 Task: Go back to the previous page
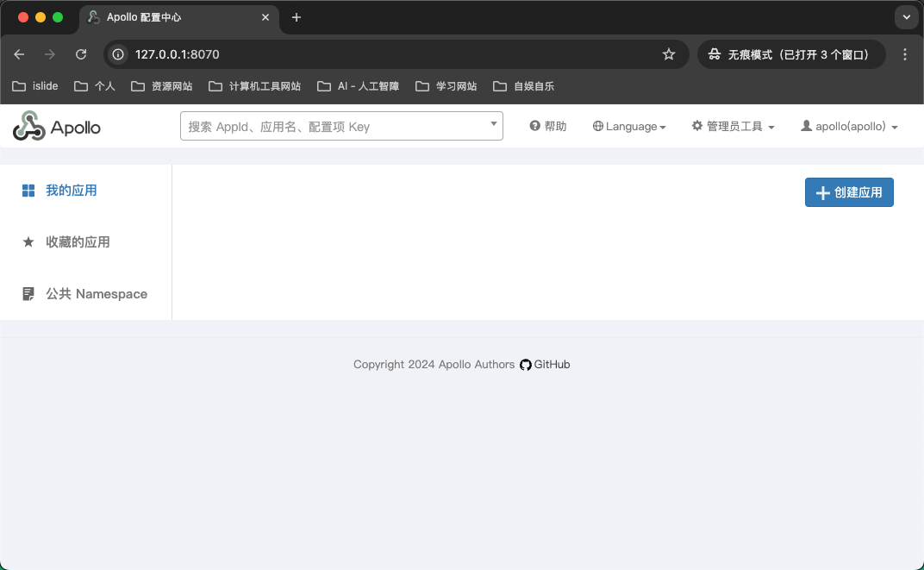click(x=19, y=54)
